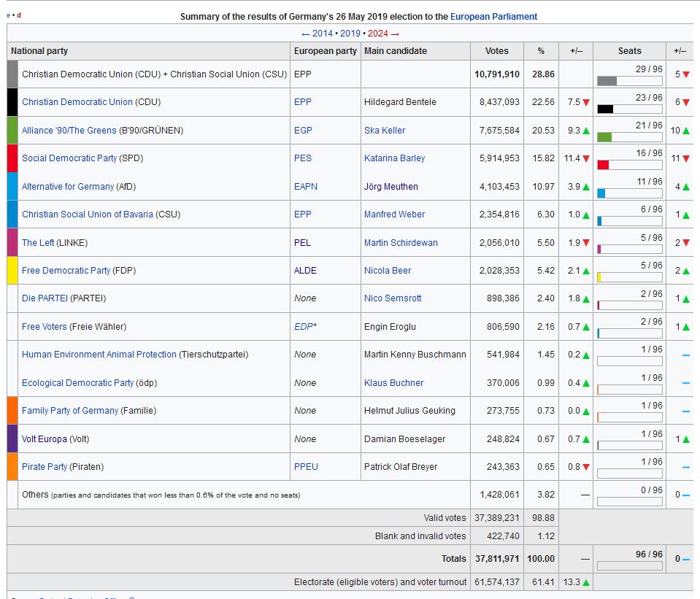
Task: Click the Greens 21 / 96 seat bar
Action: 630,137
